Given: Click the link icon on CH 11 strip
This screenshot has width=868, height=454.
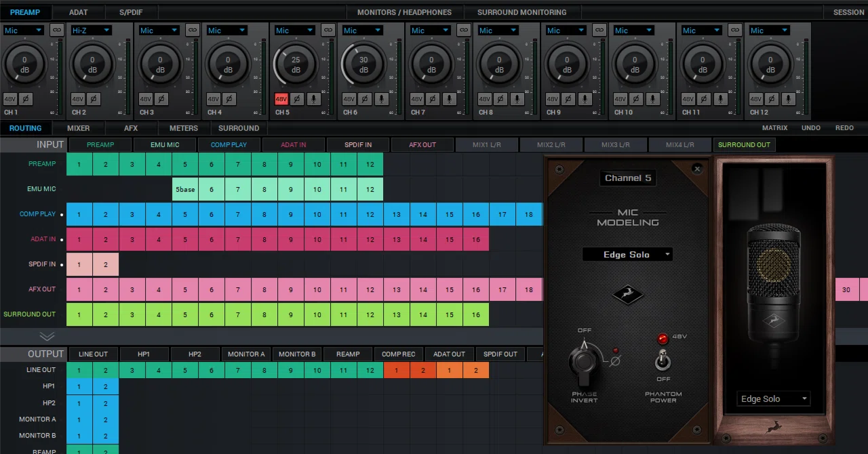Looking at the screenshot, I should point(735,30).
